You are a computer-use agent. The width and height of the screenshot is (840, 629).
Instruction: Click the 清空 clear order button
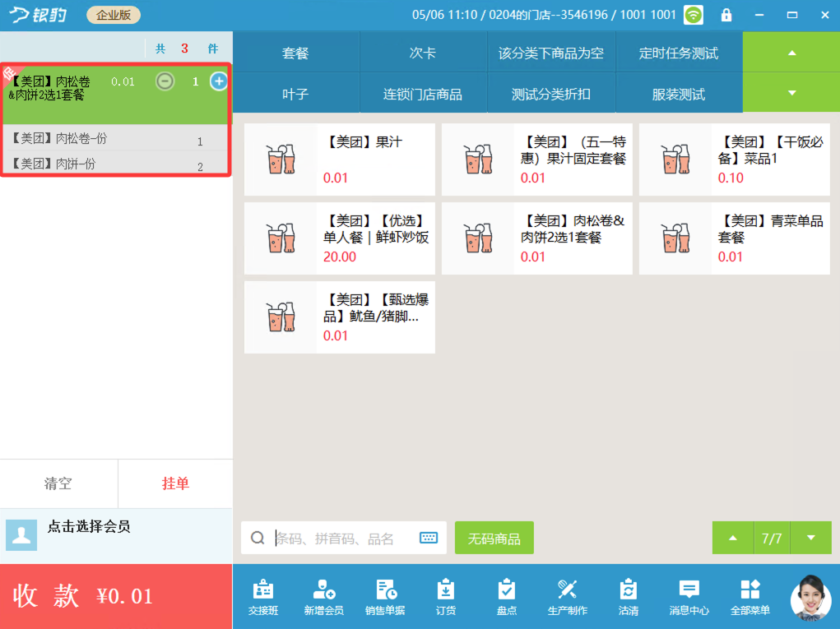[58, 483]
